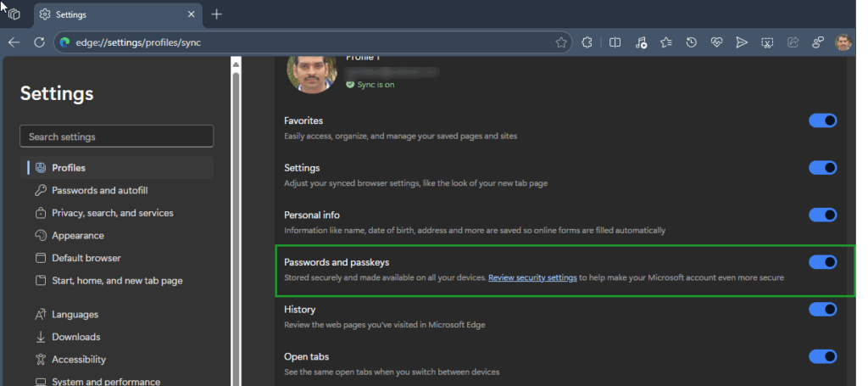The image size is (868, 386).
Task: Click the Edge logo in the address bar
Action: 64,42
